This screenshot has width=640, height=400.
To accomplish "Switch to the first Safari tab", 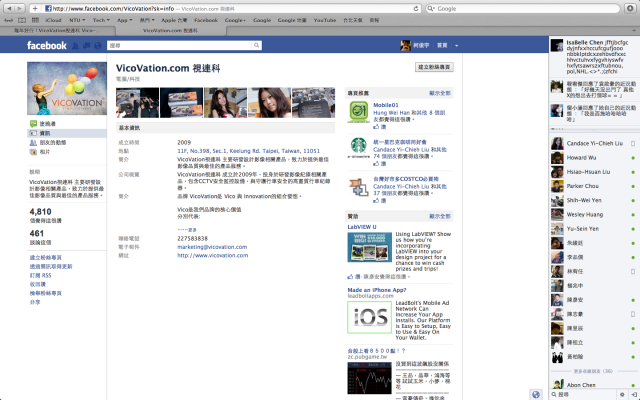I will pyautogui.click(x=58, y=31).
